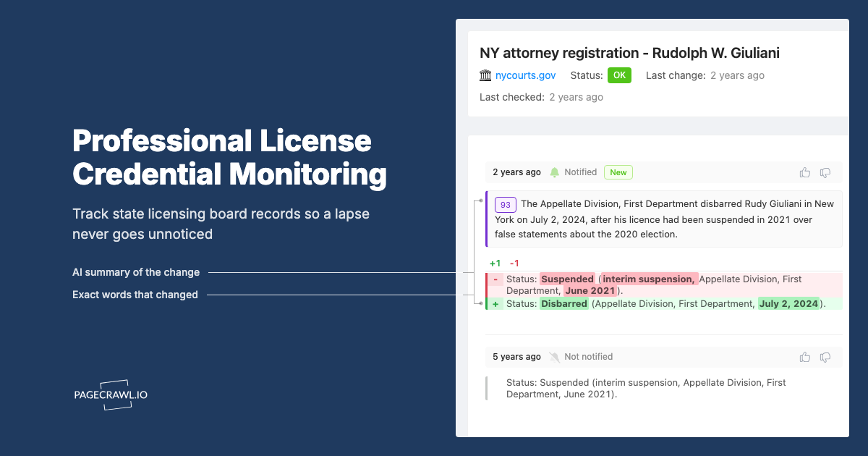Click the -1 deletions counter
868x456 pixels.
(514, 263)
